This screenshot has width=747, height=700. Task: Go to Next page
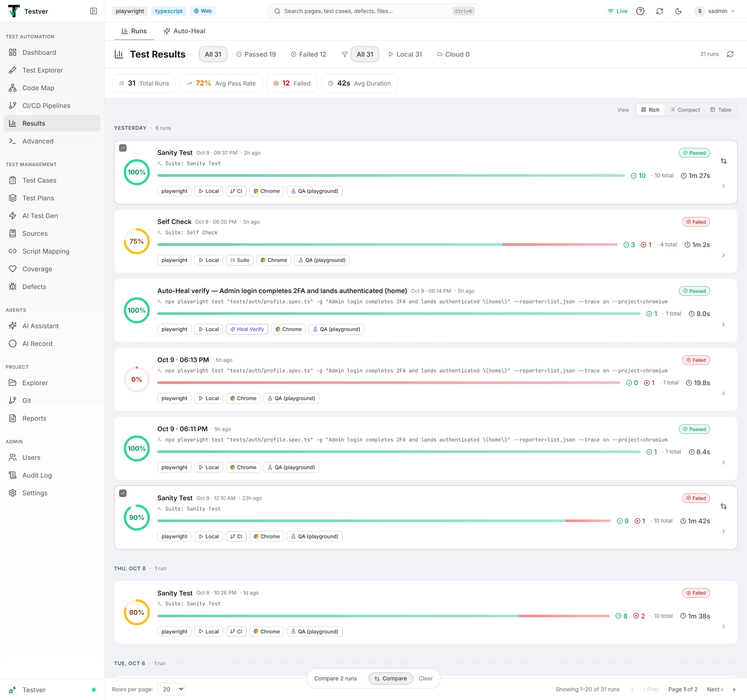tap(715, 689)
